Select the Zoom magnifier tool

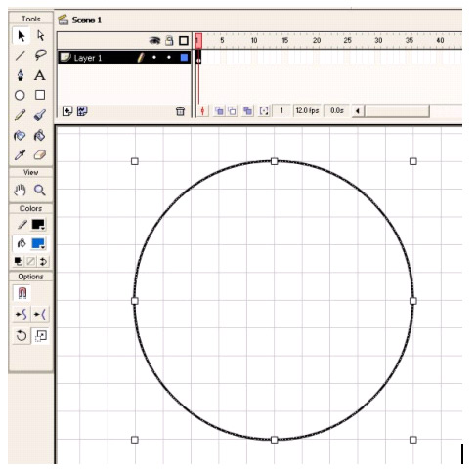40,190
